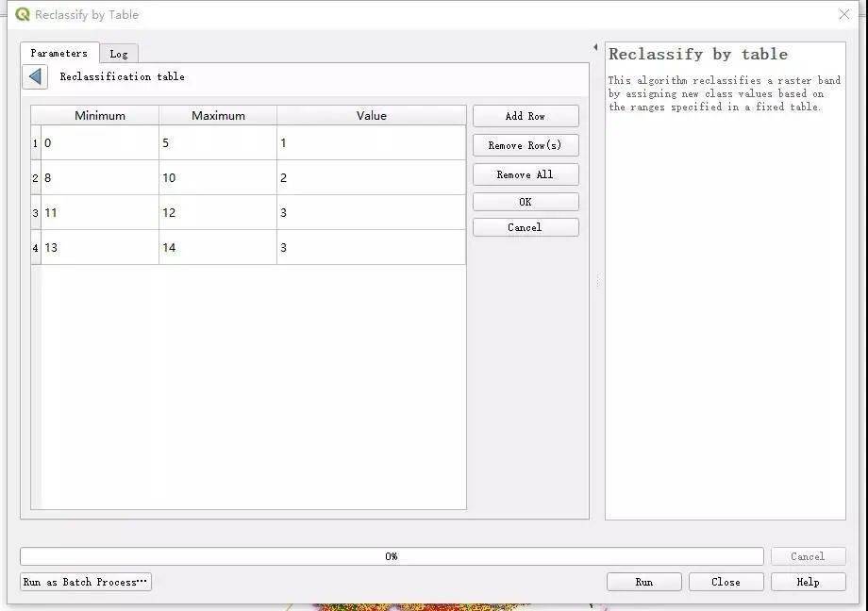The height and width of the screenshot is (611, 868).
Task: Click the blue back arrow icon
Action: click(34, 76)
